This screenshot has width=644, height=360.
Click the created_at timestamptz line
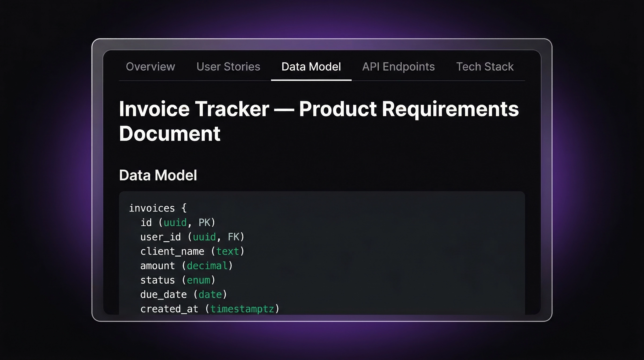pos(209,309)
